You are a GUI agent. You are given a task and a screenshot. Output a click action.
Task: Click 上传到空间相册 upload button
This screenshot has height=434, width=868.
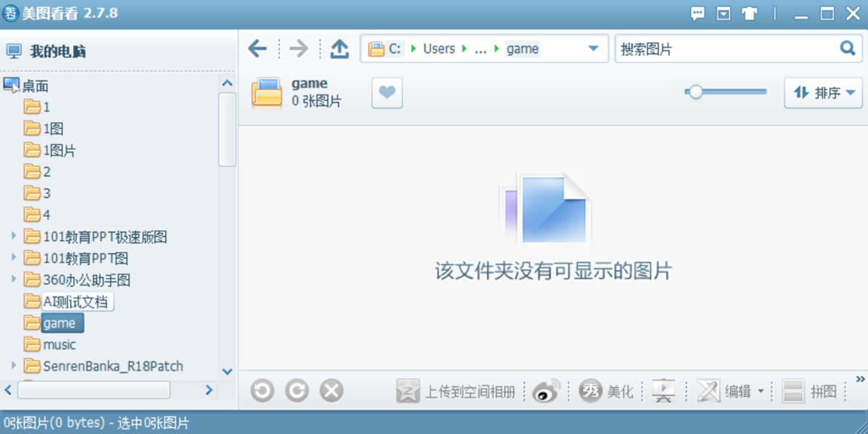tap(456, 391)
